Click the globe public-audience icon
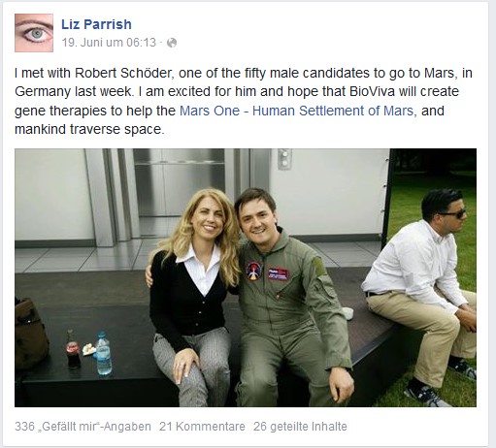496x448 pixels. [x=172, y=43]
